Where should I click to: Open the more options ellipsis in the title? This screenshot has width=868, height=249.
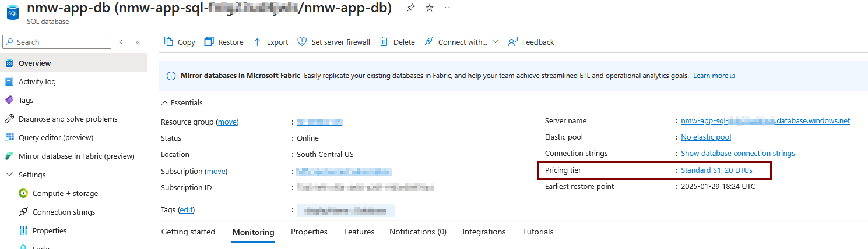[448, 8]
